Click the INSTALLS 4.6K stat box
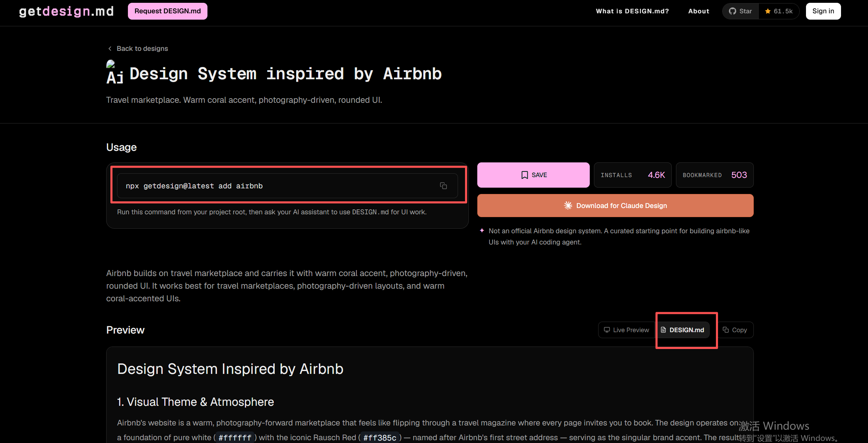The width and height of the screenshot is (868, 443). (x=633, y=175)
